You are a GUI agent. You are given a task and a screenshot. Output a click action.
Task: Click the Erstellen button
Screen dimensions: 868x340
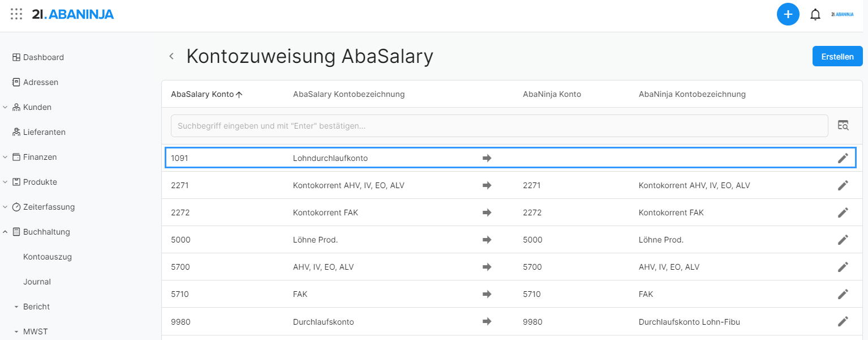(x=837, y=57)
